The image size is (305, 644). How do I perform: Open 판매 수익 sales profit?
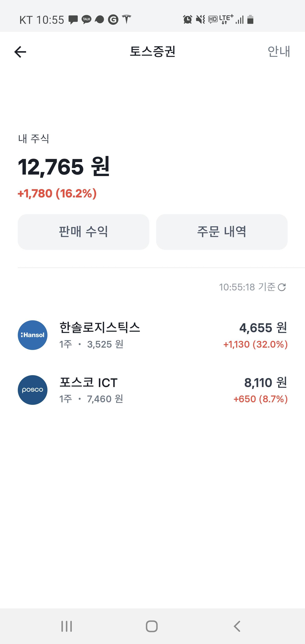click(83, 232)
